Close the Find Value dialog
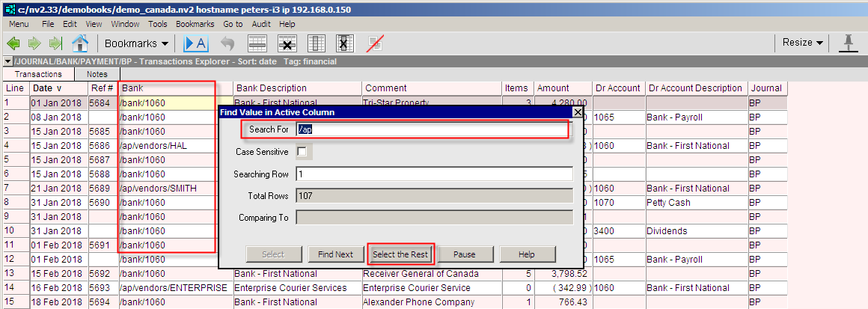Screen dimensions: 868x309 click(x=577, y=111)
